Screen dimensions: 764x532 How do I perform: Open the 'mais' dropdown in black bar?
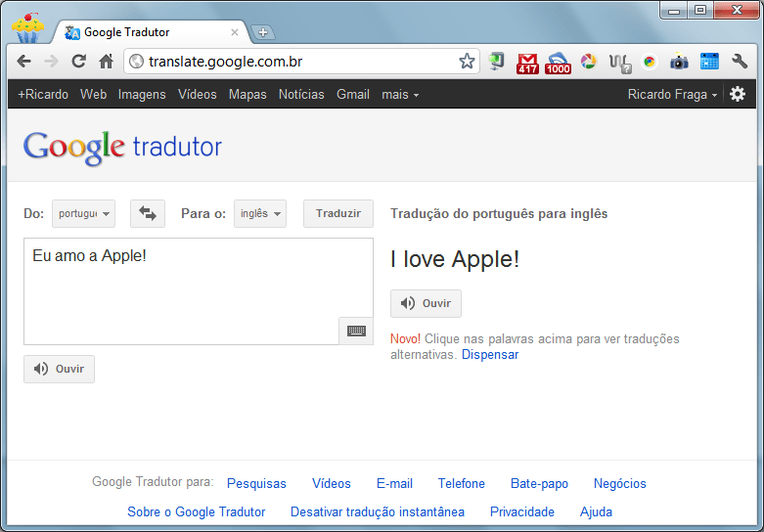click(x=400, y=95)
